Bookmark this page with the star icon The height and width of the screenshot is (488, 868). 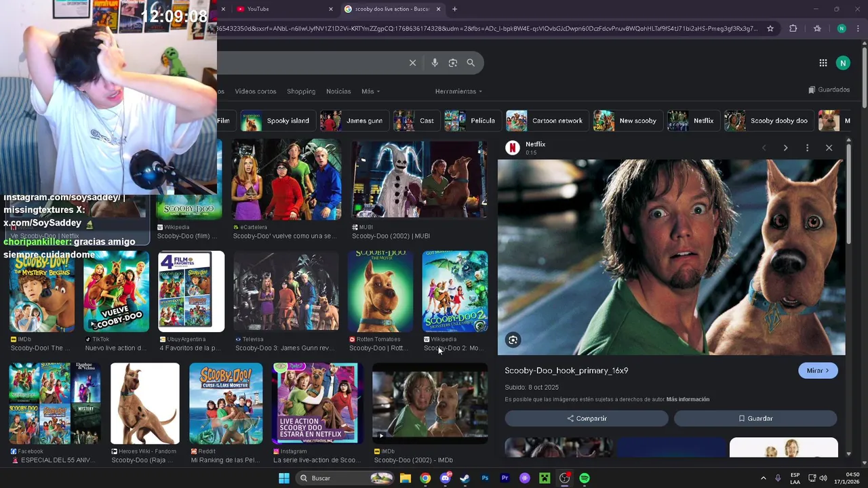pyautogui.click(x=770, y=28)
